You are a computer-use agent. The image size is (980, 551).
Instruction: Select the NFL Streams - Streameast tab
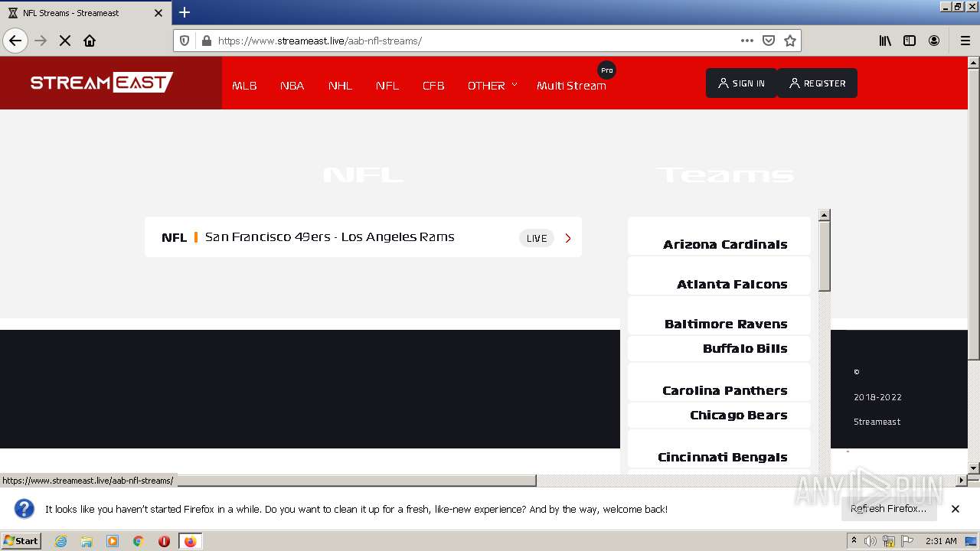click(86, 13)
